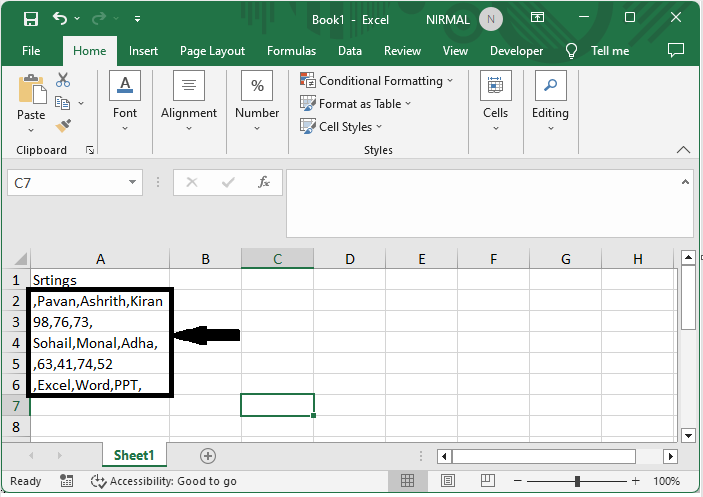This screenshot has height=497, width=703.
Task: Select column H header
Action: (x=638, y=259)
